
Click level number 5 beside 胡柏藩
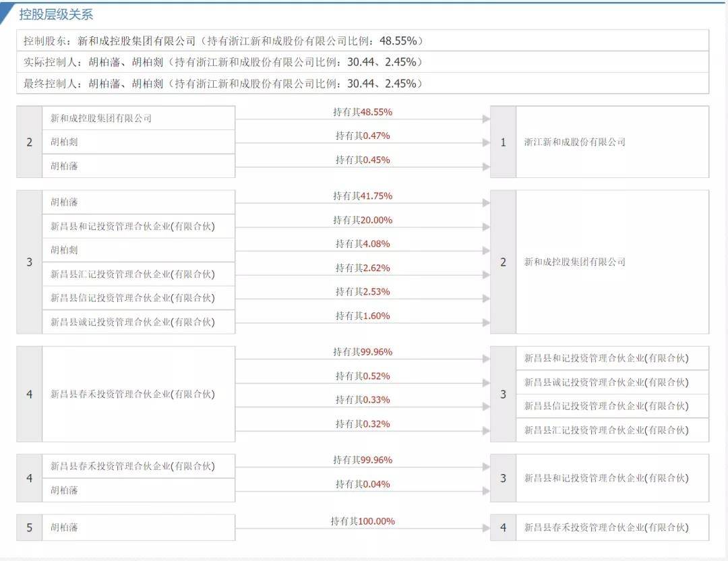(29, 527)
